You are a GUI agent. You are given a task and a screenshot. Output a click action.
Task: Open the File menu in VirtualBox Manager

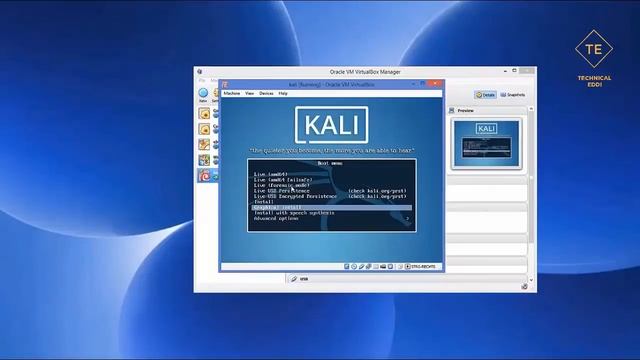tap(202, 80)
